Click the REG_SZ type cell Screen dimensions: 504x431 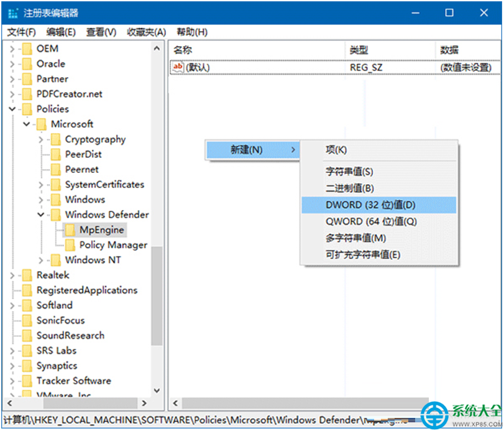(x=366, y=68)
